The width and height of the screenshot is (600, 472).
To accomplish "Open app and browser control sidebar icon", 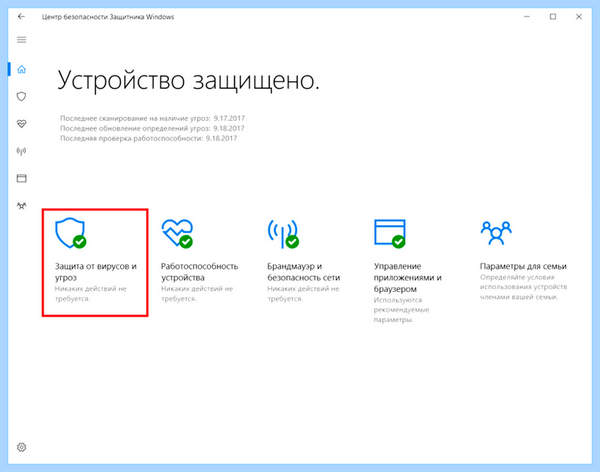I will pyautogui.click(x=21, y=178).
